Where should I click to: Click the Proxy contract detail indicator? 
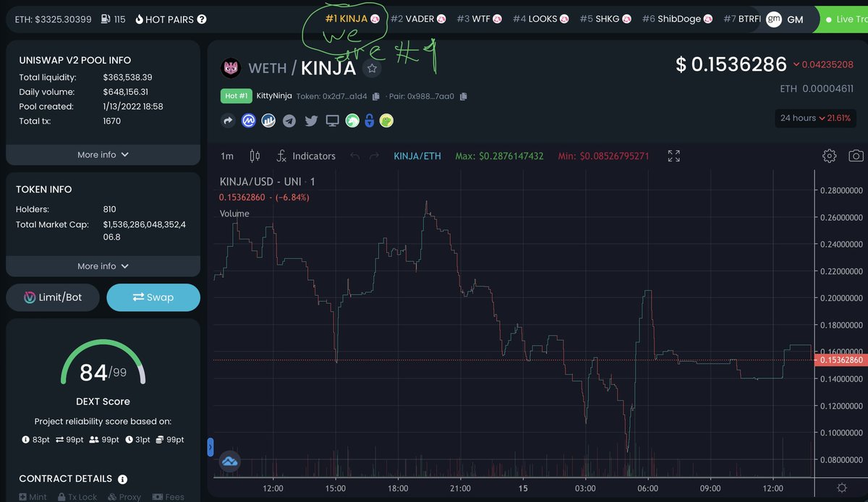tap(125, 497)
